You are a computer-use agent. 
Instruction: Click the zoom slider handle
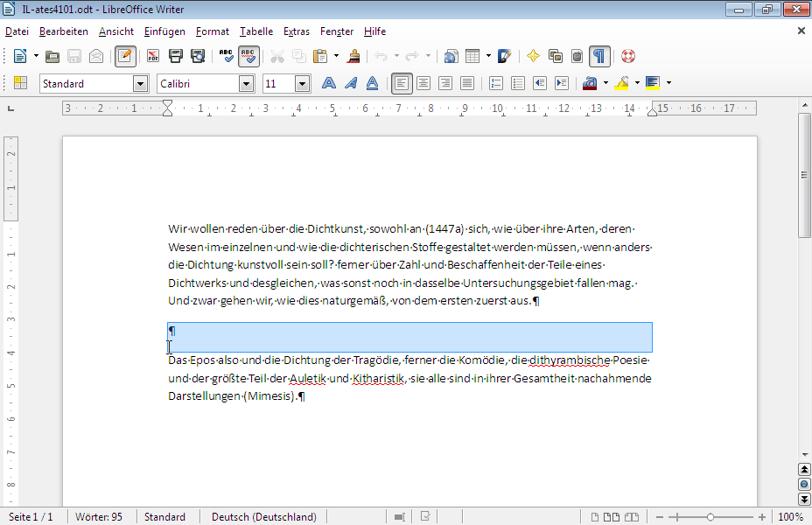pyautogui.click(x=710, y=517)
